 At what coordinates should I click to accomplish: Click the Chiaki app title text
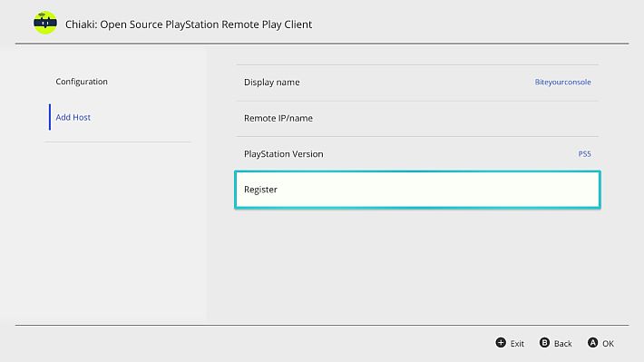click(189, 24)
